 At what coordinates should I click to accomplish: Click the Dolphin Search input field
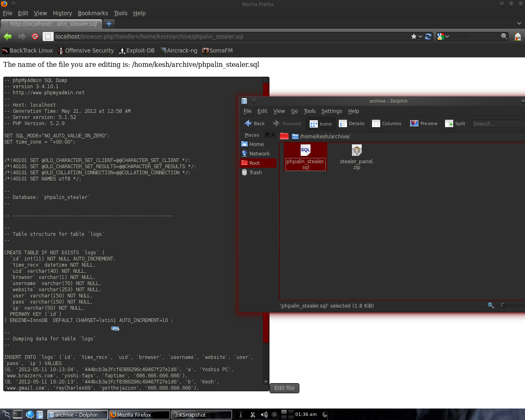pyautogui.click(x=497, y=123)
